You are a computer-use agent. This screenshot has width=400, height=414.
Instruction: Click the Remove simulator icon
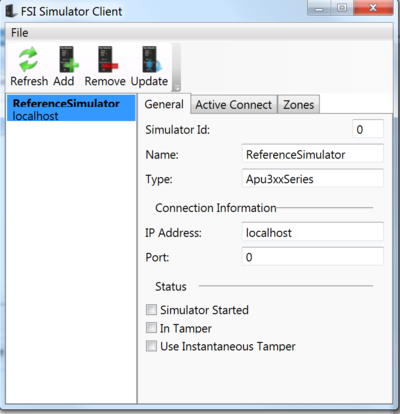coord(108,59)
